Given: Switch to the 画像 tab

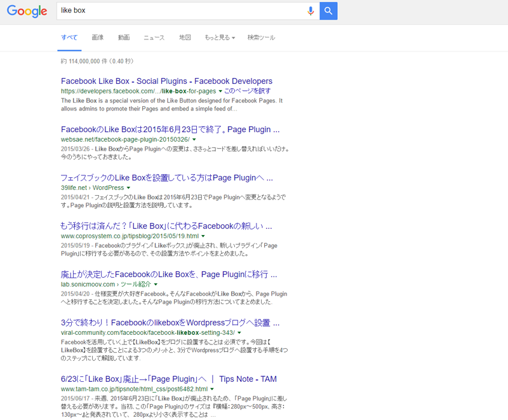Looking at the screenshot, I should [x=98, y=37].
